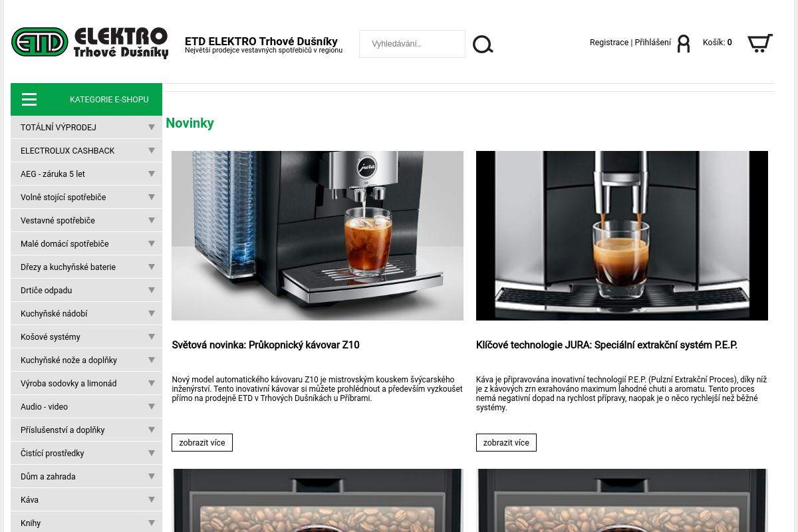
Task: Expand AEG - záruka 5 let arrow
Action: tap(152, 174)
